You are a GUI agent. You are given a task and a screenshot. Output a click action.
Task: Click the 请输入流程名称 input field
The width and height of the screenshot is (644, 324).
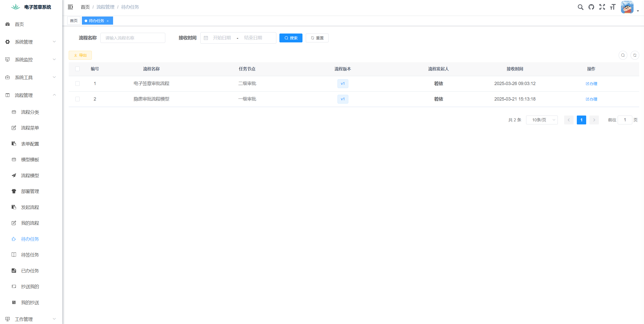[133, 38]
